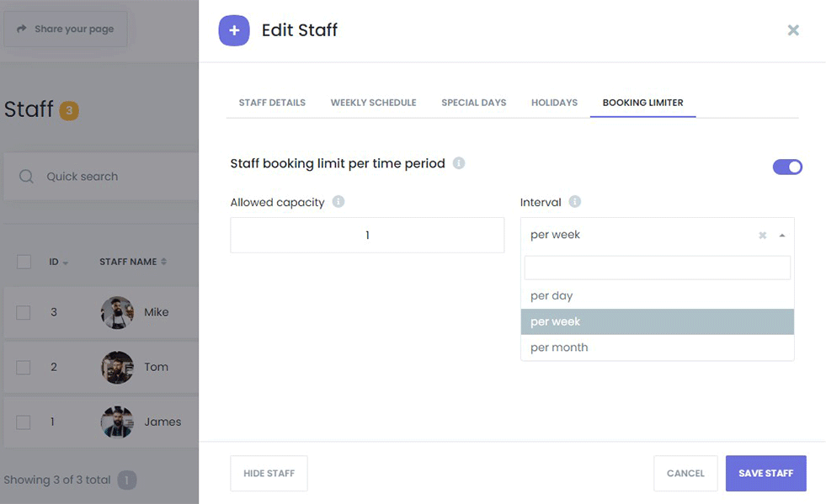Clear the per week interval selection
The height and width of the screenshot is (504, 826).
point(762,236)
